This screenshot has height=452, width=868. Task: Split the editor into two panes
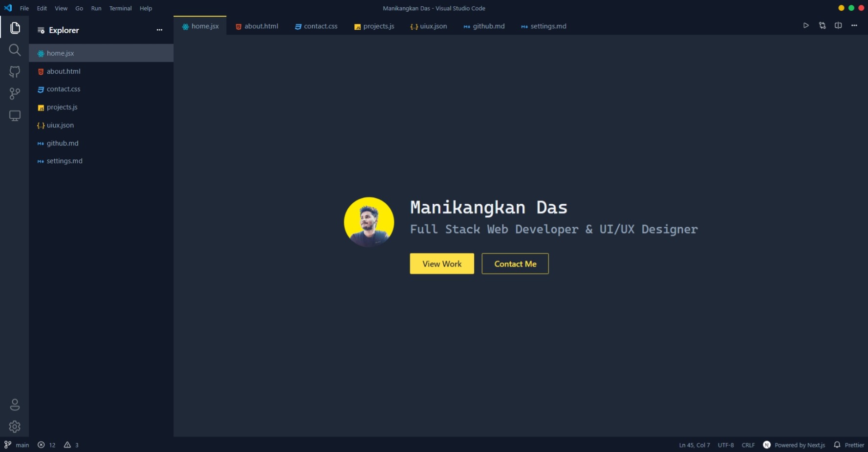[838, 25]
